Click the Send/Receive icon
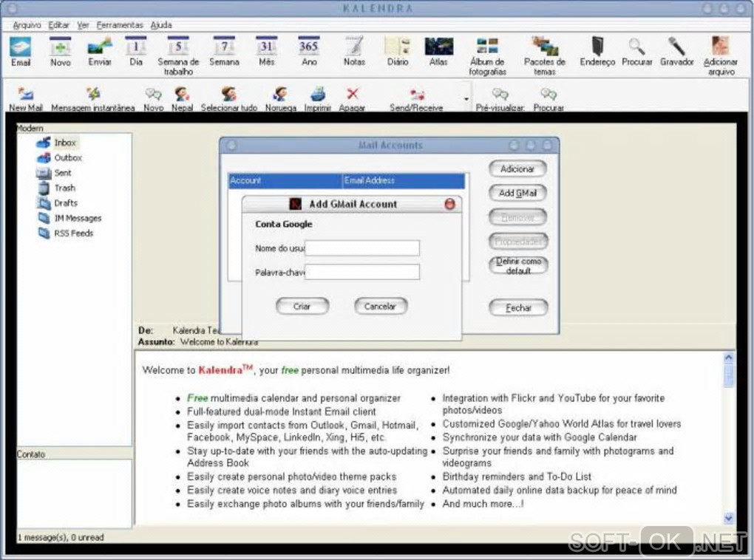The width and height of the screenshot is (754, 560). (x=416, y=99)
